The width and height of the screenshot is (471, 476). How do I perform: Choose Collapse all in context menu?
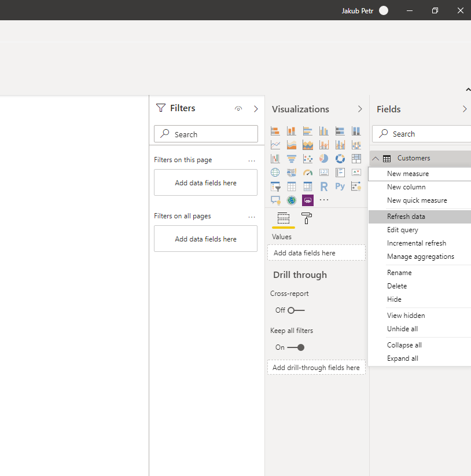(420, 345)
